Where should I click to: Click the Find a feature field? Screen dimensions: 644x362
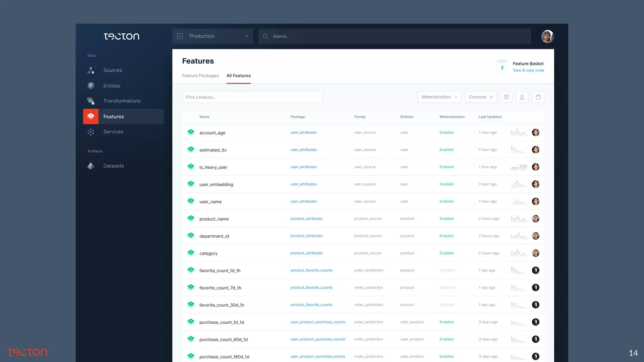(252, 97)
